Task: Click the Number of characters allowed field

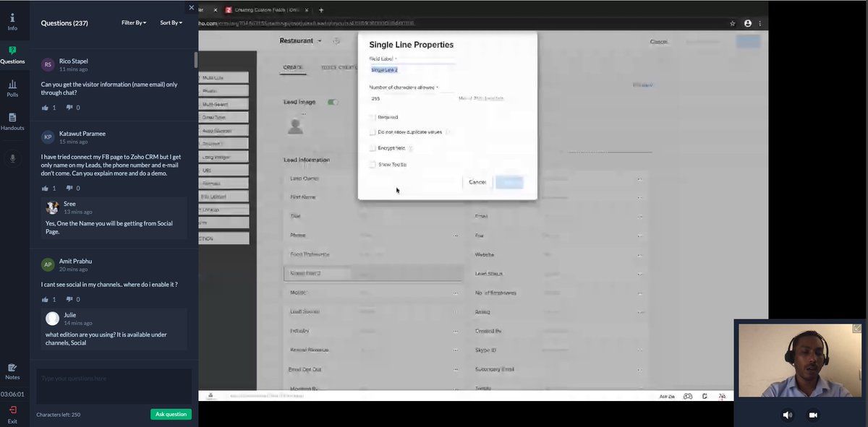Action: click(x=412, y=98)
